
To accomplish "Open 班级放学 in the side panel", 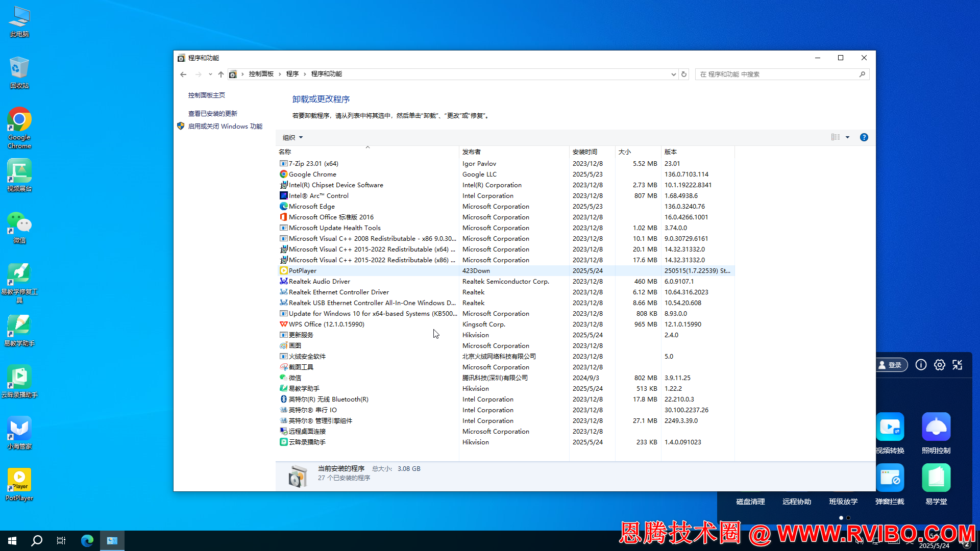I will click(x=843, y=502).
